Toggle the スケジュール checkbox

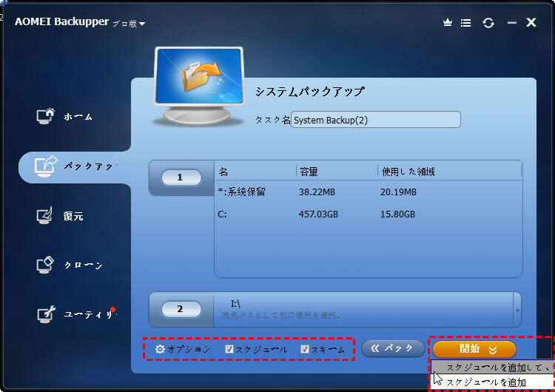click(229, 350)
